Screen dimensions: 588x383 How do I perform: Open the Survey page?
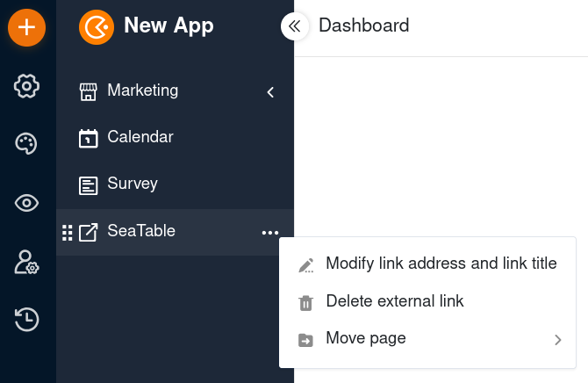click(133, 184)
